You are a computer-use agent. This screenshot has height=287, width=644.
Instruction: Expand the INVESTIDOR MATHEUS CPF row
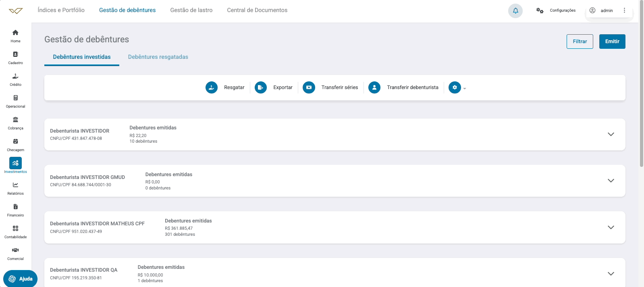pyautogui.click(x=611, y=227)
